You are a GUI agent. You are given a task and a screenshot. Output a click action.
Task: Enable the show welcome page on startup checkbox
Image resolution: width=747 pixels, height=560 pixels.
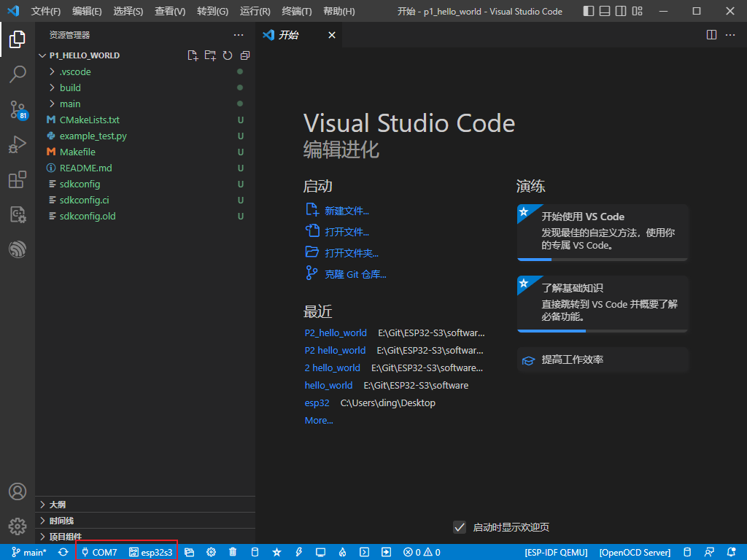(x=460, y=527)
